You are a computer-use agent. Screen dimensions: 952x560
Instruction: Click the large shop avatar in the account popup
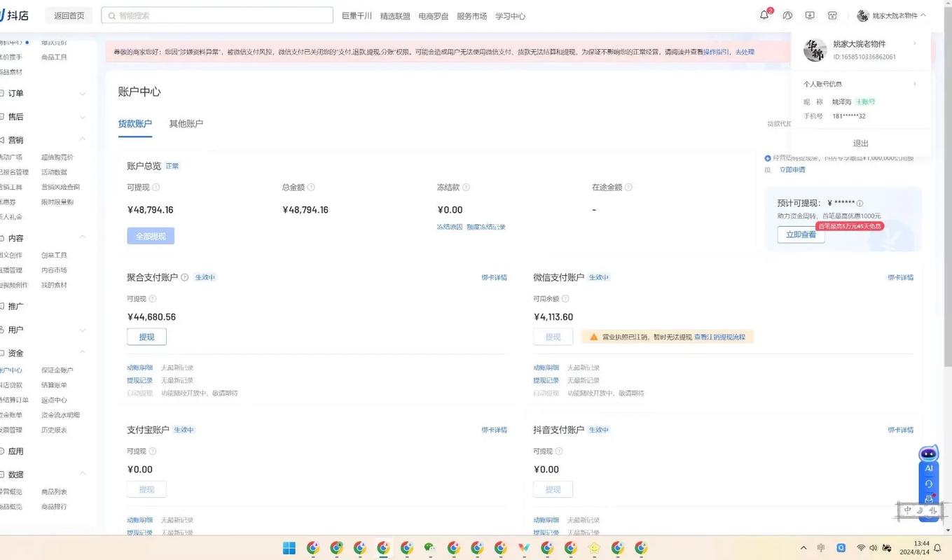tap(815, 50)
